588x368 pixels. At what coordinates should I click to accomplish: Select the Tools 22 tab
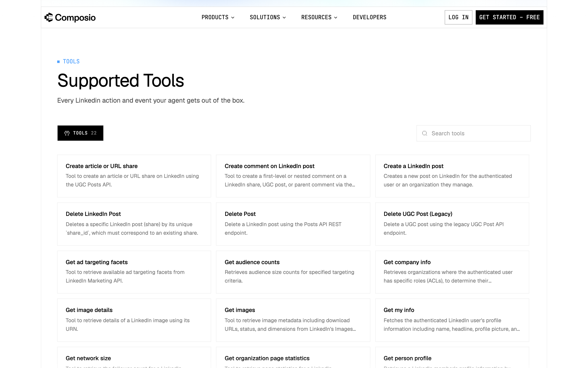(80, 133)
